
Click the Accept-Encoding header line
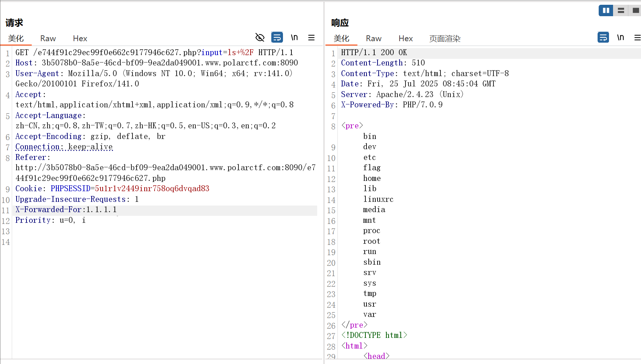pos(90,136)
